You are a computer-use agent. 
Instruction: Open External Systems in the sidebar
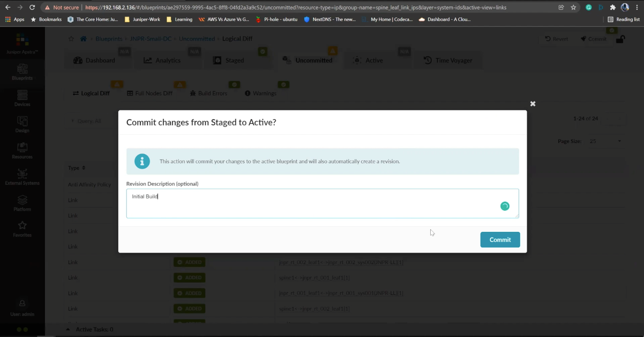point(22,177)
